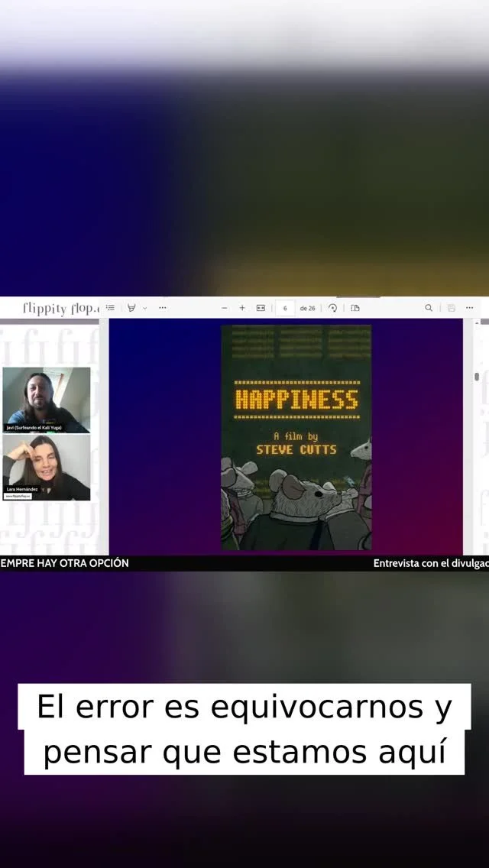Click the document's vertical scrollbar thumb
This screenshot has width=489, height=868.
point(477,377)
